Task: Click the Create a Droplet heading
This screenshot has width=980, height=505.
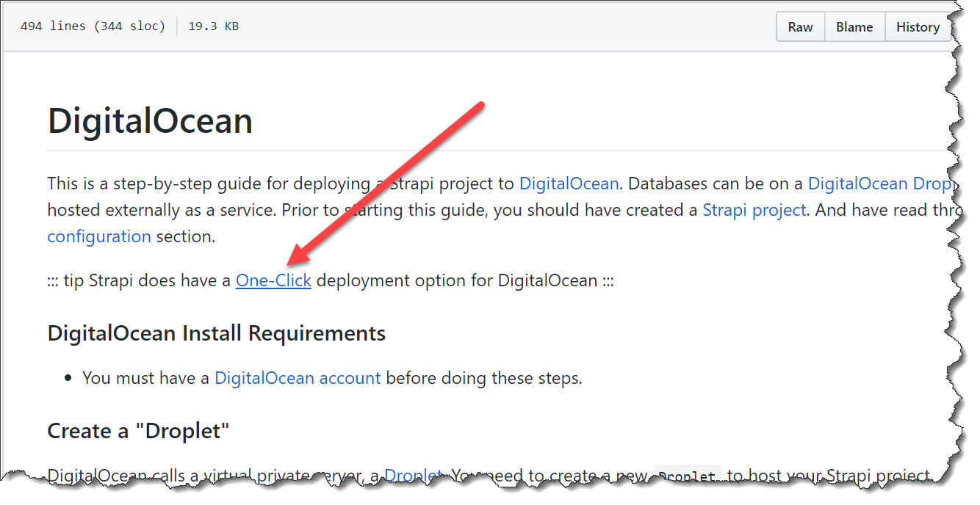Action: point(138,431)
